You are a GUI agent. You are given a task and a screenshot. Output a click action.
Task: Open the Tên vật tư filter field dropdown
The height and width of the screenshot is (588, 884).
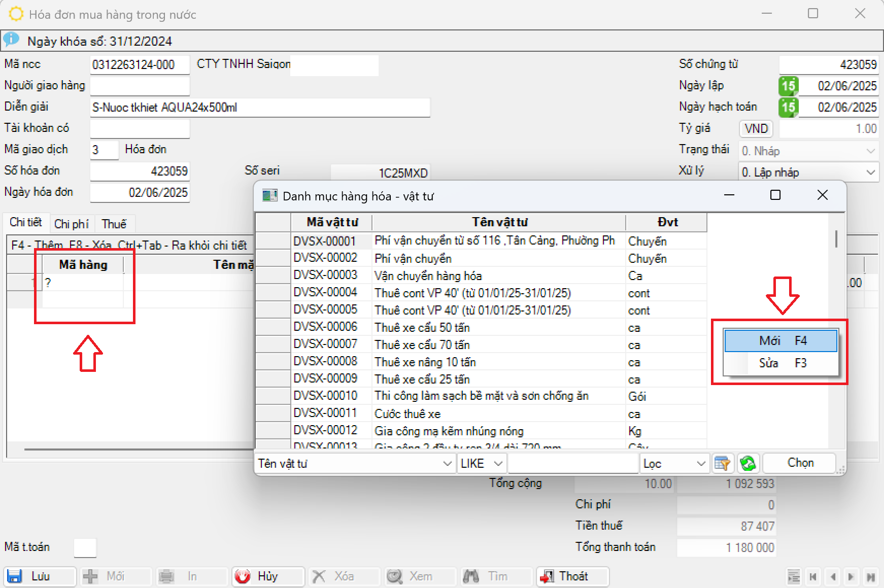447,464
